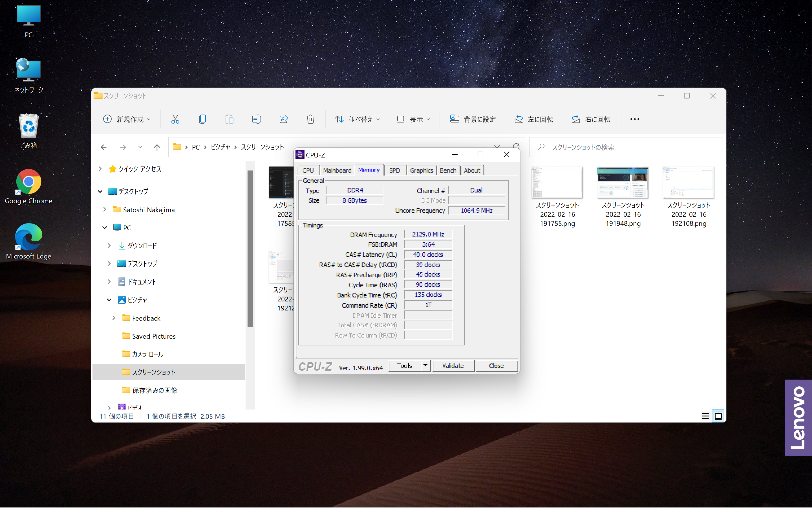Collapse the PC tree node
This screenshot has width=812, height=508.
pyautogui.click(x=105, y=228)
